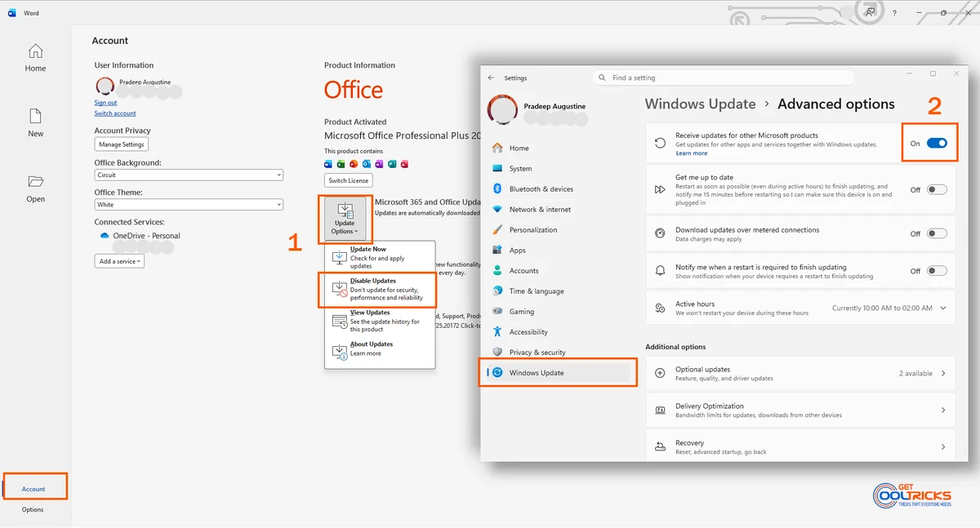This screenshot has width=980, height=528.
Task: Enable the Get me up to date toggle
Action: coord(937,189)
